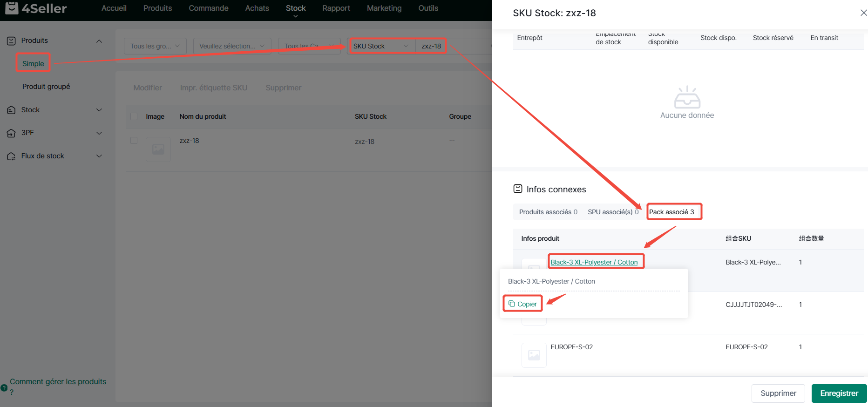This screenshot has width=868, height=407.
Task: Open the Tous les gro... dropdown
Action: (x=155, y=46)
